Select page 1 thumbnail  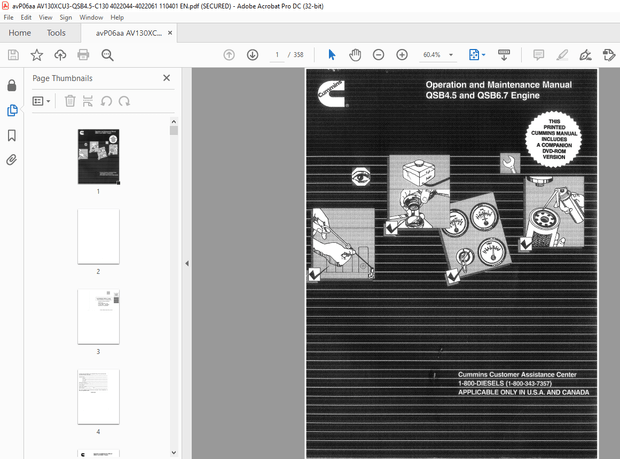tap(98, 156)
